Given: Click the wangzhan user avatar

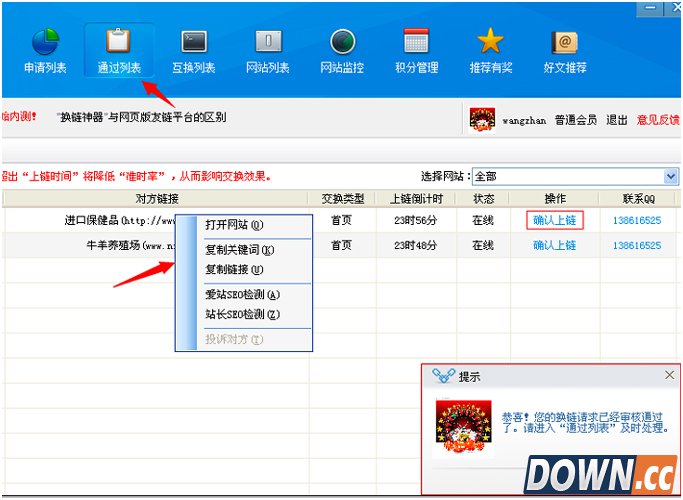Looking at the screenshot, I should 482,120.
